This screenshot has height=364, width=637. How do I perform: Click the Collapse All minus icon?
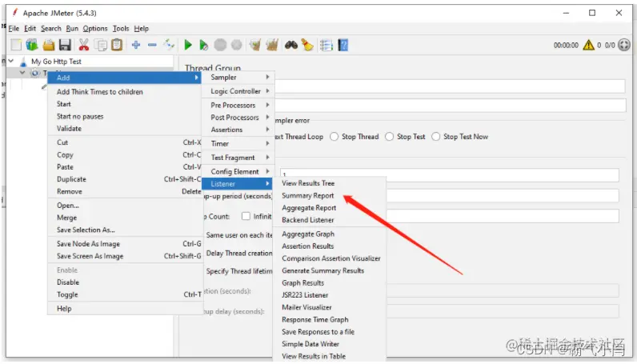coord(152,45)
